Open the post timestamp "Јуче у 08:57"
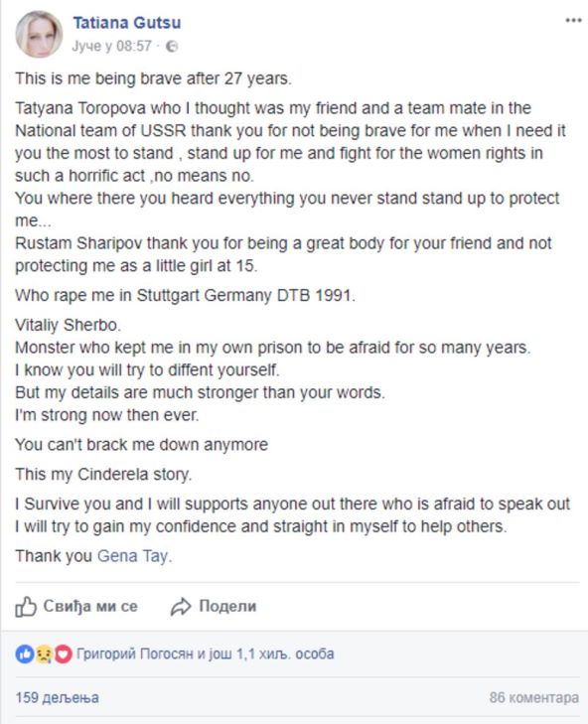588x724 pixels. click(111, 46)
